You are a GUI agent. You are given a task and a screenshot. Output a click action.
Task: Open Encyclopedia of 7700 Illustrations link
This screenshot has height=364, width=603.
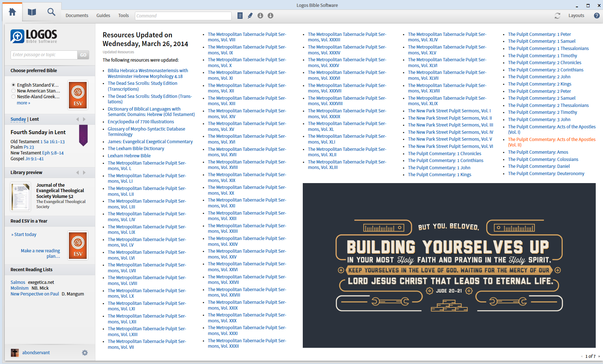(141, 122)
